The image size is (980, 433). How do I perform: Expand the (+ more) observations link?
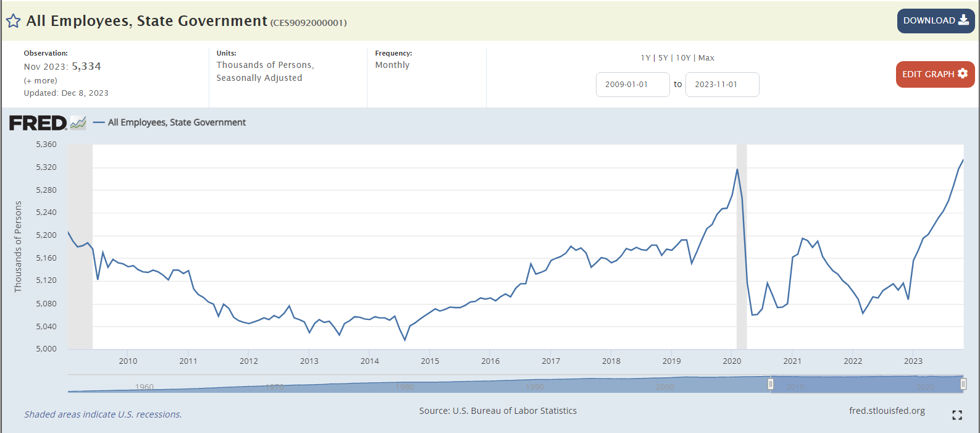41,81
